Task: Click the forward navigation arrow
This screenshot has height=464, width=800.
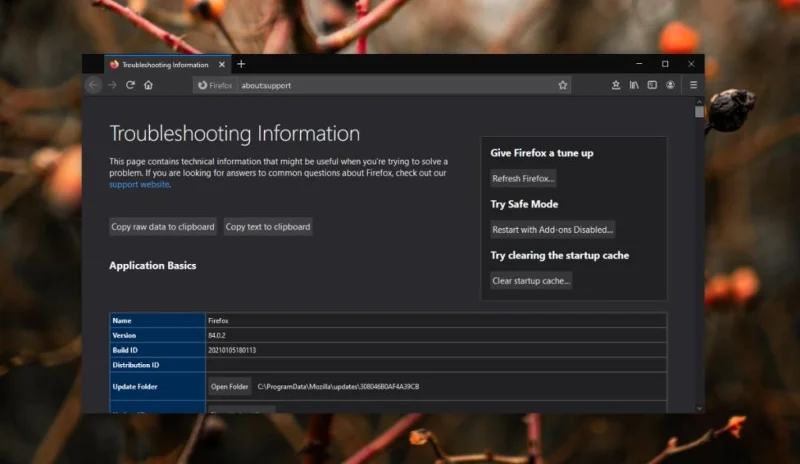Action: pos(112,85)
